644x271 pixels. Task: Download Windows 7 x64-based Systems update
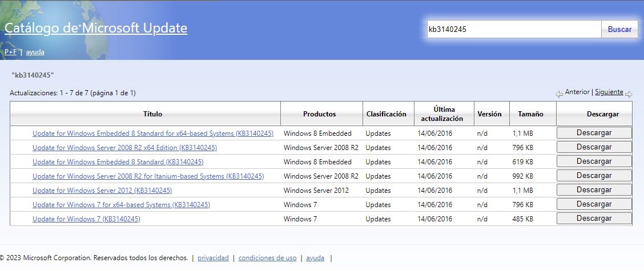594,204
